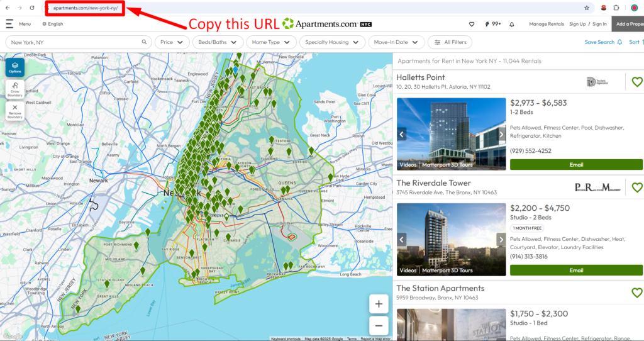
Task: Email Halletts Point using the green button
Action: (576, 164)
